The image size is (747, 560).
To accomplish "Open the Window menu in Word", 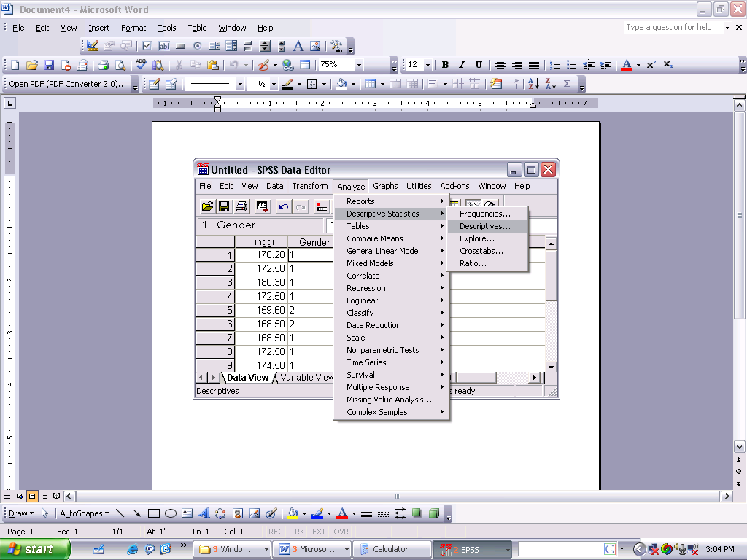I will (232, 28).
